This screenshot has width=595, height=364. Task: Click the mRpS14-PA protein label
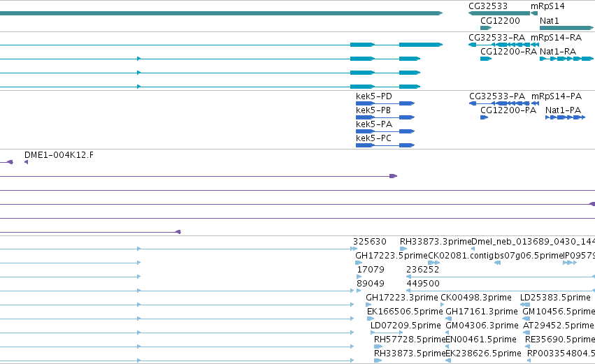tap(557, 96)
